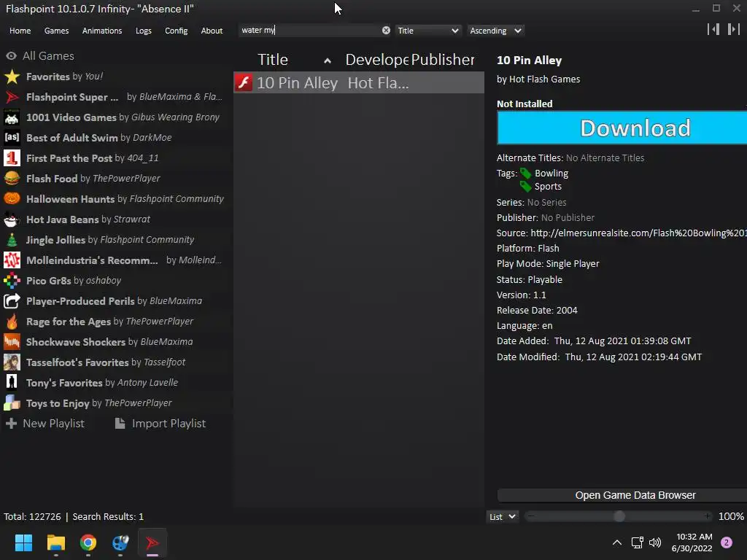Open the notifications badge showing 2
The image size is (747, 560).
pos(727,542)
